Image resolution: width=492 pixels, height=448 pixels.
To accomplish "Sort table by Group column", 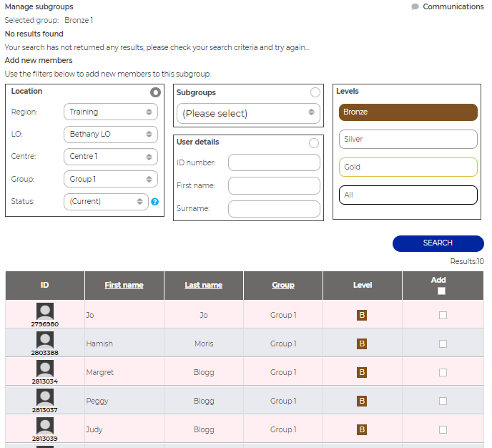I will 283,285.
